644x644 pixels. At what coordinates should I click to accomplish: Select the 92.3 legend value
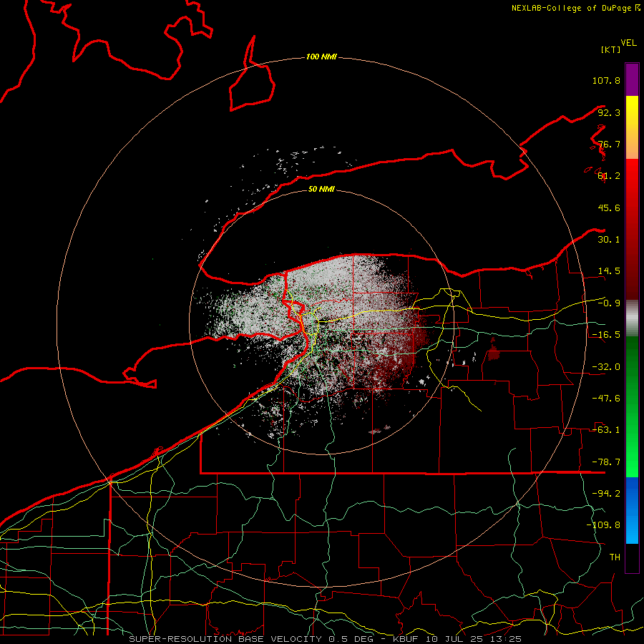(x=609, y=112)
